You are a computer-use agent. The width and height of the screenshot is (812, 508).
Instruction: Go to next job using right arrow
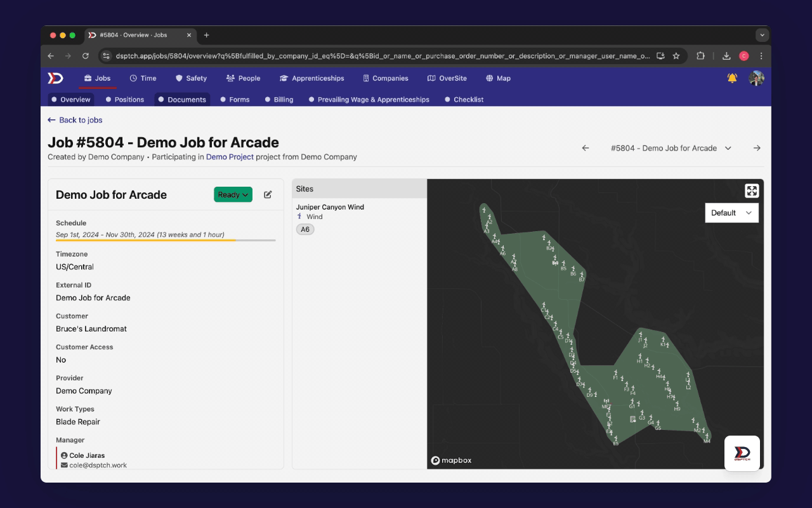[757, 148]
